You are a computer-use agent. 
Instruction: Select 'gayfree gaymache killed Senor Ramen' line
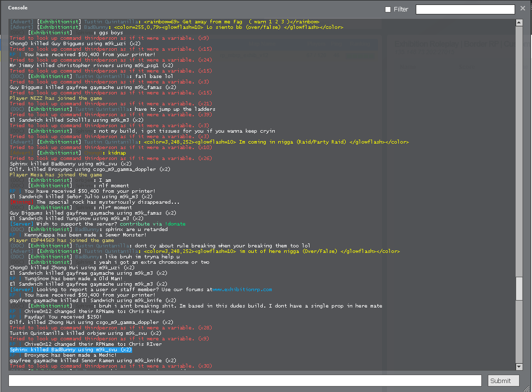click(93, 360)
